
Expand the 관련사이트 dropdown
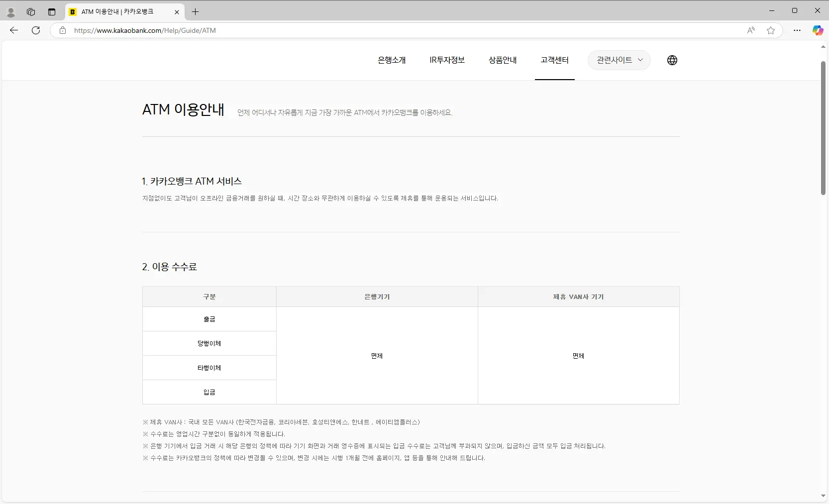pyautogui.click(x=619, y=60)
